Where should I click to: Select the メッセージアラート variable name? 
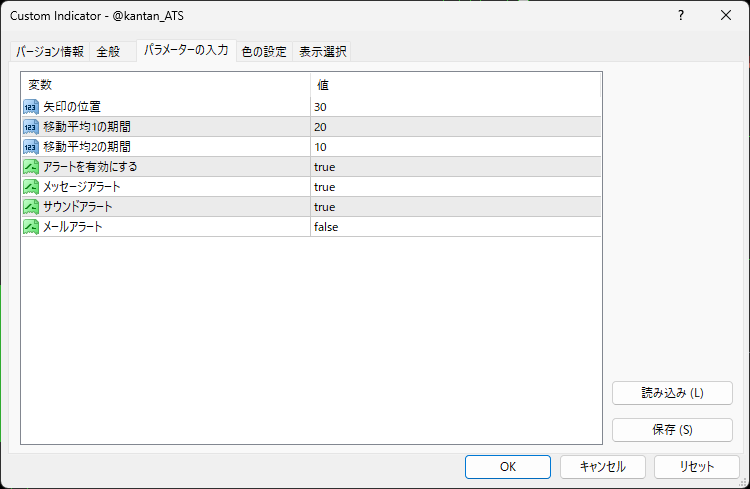[x=81, y=187]
